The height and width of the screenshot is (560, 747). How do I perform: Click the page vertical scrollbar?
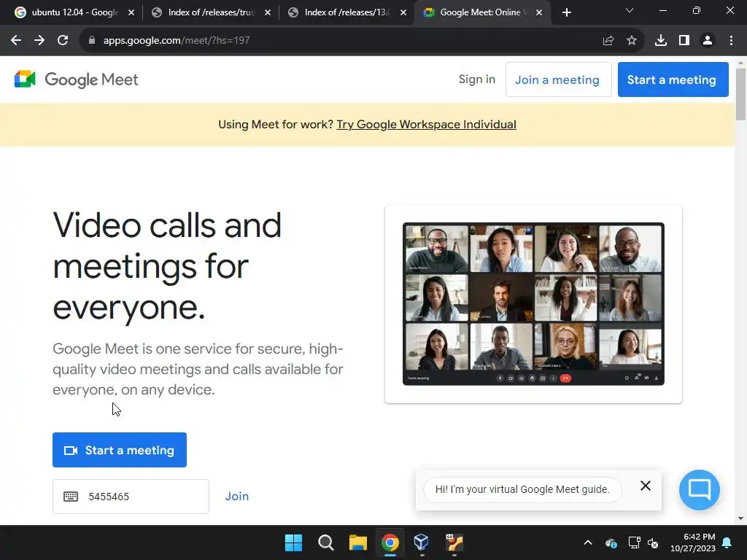click(741, 94)
